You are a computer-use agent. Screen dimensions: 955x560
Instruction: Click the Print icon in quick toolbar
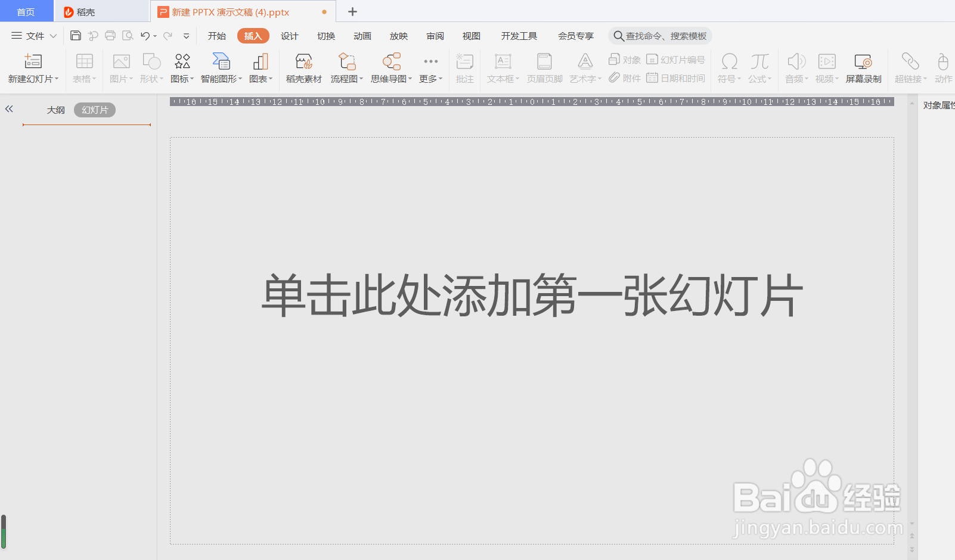click(110, 36)
